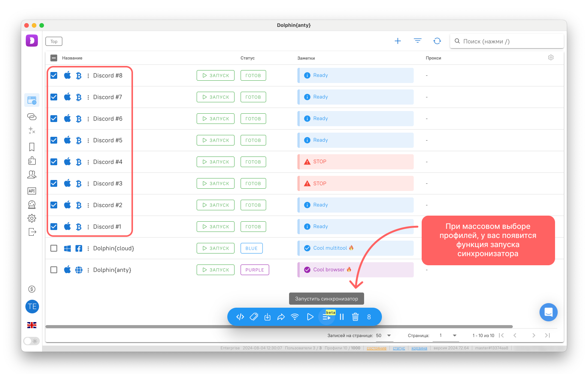Open the browser profiles section in sidebar
This screenshot has height=374, width=588.
click(x=32, y=100)
